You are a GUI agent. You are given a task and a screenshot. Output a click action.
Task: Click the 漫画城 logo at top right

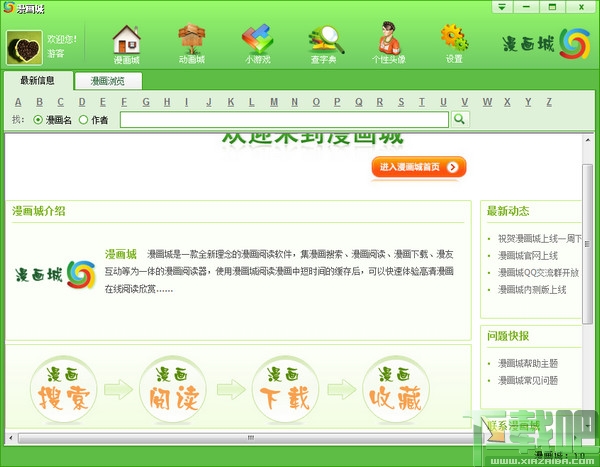tap(546, 43)
